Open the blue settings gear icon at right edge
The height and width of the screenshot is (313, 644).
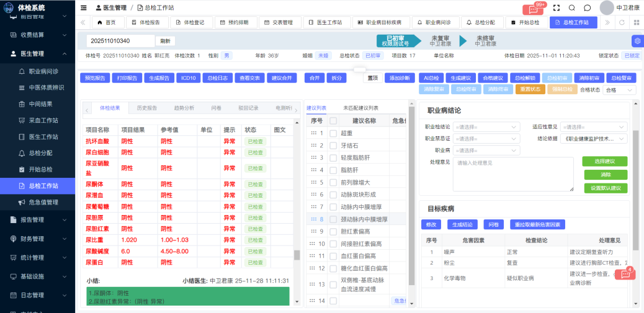[x=637, y=41]
